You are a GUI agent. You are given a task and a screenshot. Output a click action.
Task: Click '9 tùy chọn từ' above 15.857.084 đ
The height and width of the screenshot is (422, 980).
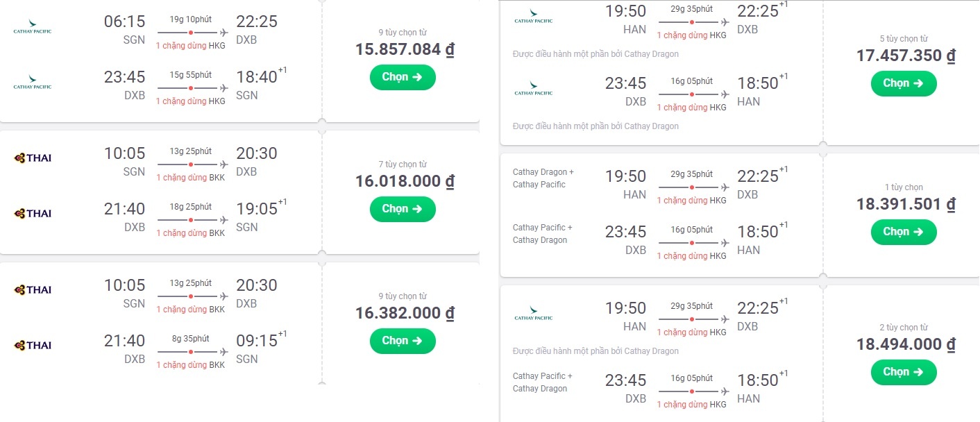403,32
